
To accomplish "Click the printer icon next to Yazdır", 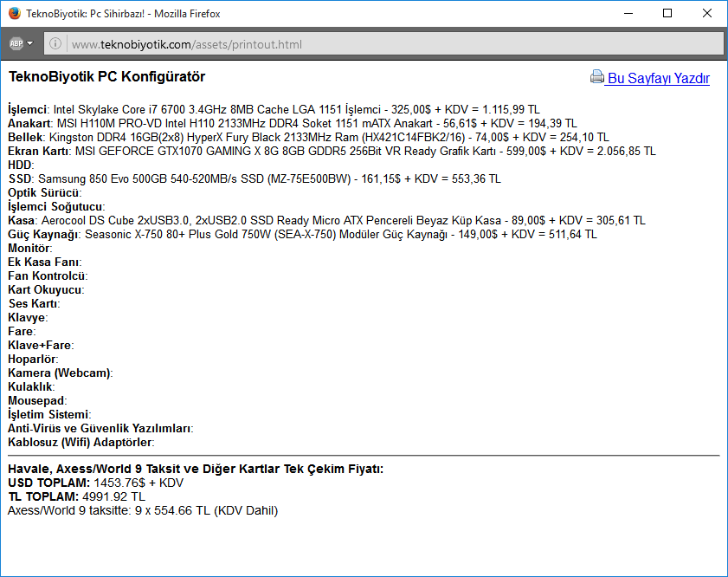I will pos(597,76).
